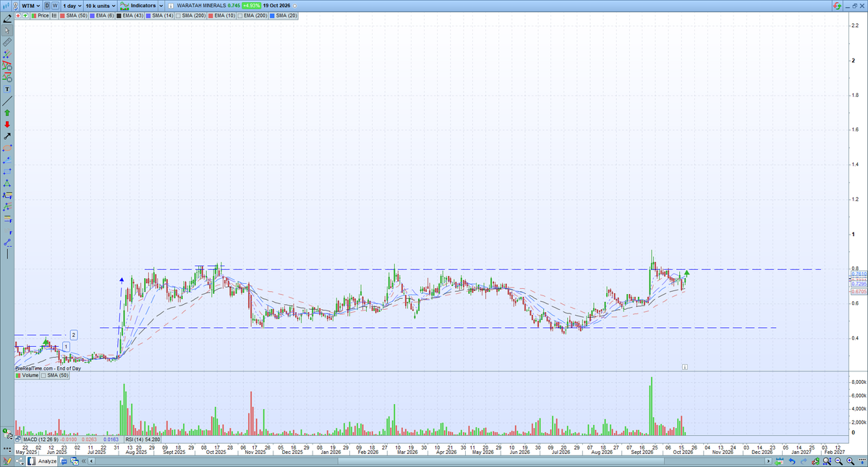The height and width of the screenshot is (467, 868).
Task: Click the chart icon beside WTM ticker
Action: tap(6, 5)
